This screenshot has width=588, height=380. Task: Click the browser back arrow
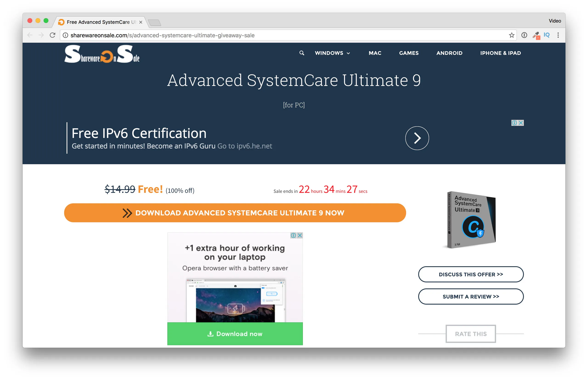[x=30, y=35]
